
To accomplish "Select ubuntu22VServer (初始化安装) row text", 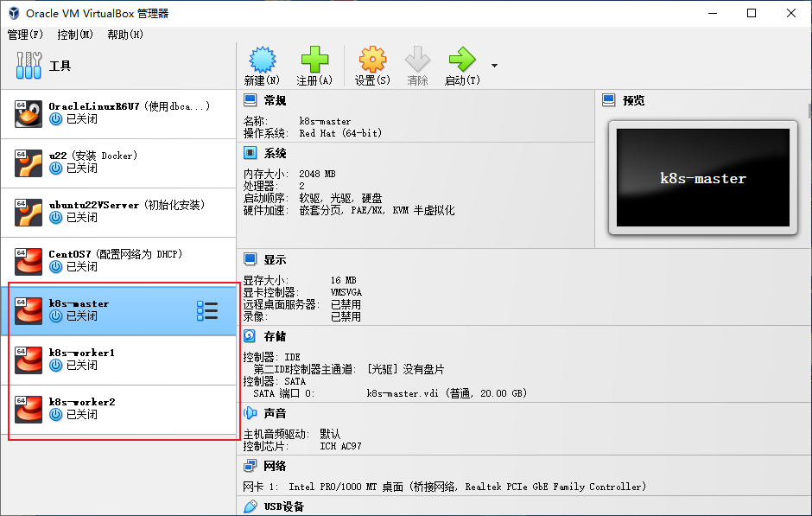I will tap(127, 205).
